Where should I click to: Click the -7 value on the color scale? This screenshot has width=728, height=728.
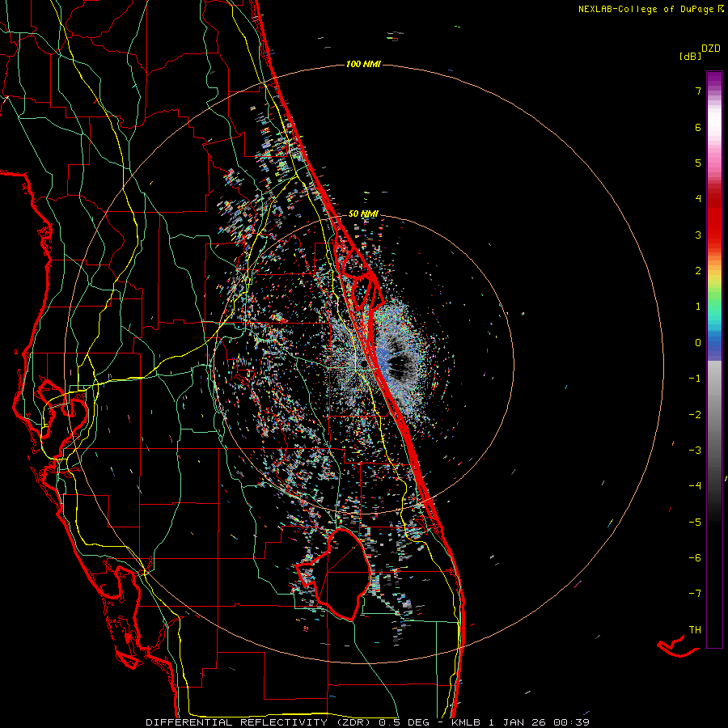pyautogui.click(x=695, y=594)
